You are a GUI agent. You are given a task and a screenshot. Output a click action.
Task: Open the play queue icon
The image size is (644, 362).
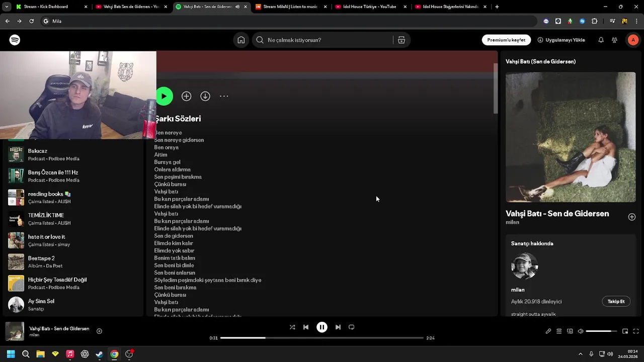pos(559,331)
